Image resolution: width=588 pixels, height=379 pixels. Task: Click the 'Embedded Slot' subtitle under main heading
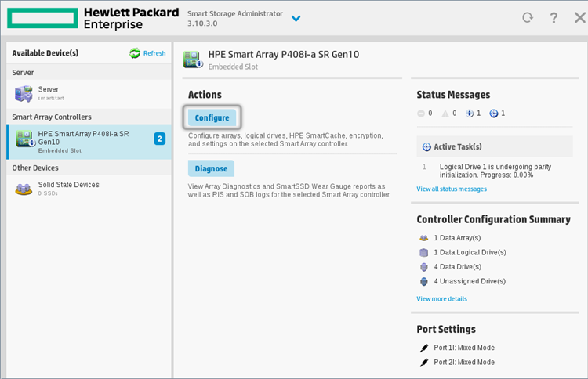click(233, 67)
